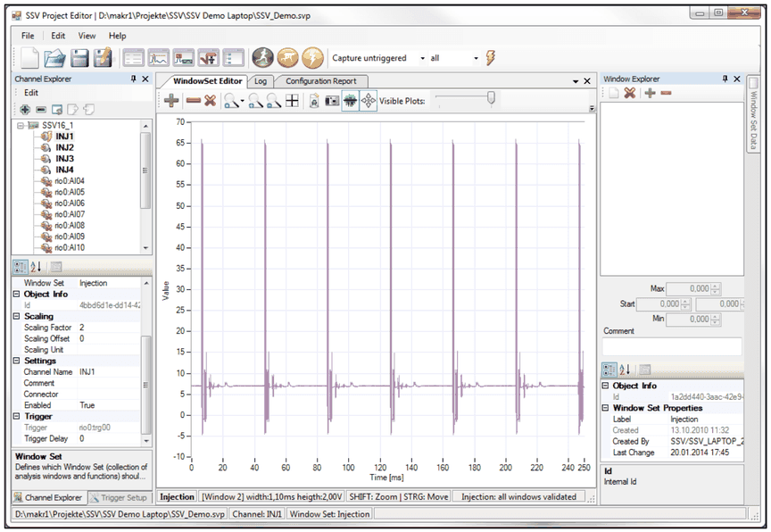Switch to Configuration Report tab
Image resolution: width=771 pixels, height=532 pixels.
click(320, 81)
